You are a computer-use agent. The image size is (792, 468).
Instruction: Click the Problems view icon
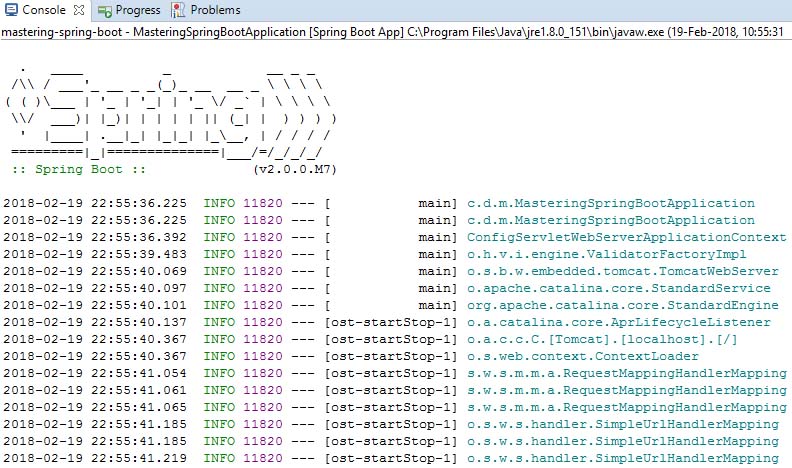(178, 10)
